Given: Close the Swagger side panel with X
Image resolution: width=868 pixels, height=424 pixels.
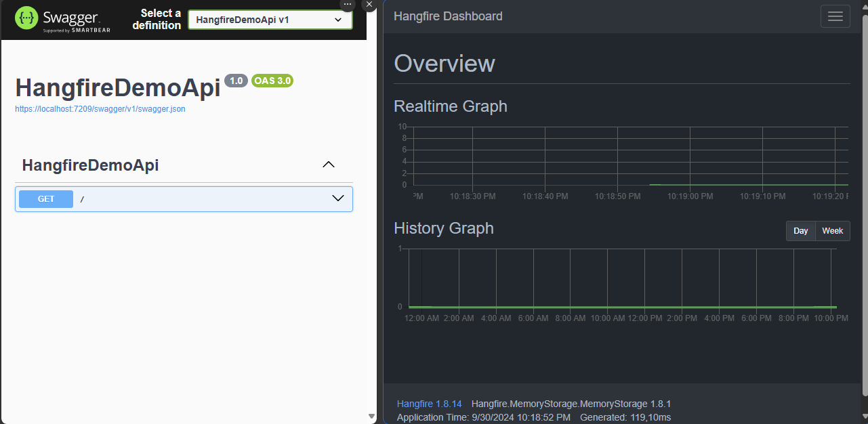Looking at the screenshot, I should coord(369,4).
